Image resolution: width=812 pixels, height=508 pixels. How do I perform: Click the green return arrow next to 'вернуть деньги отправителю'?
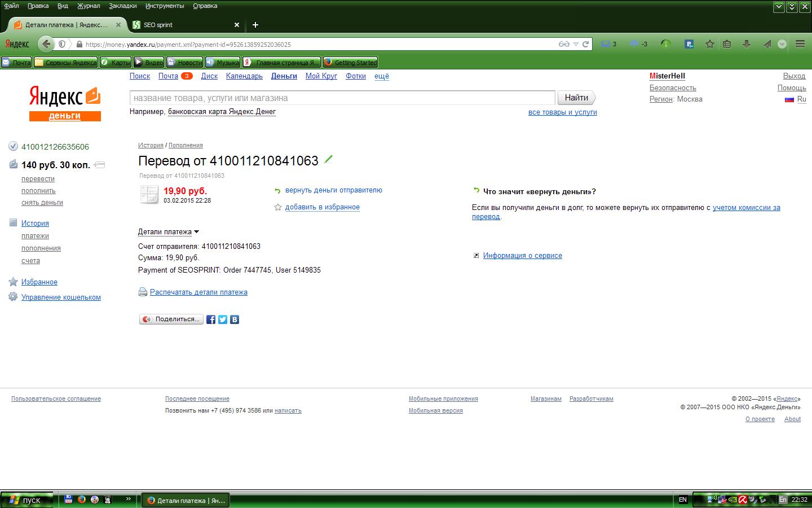point(277,191)
